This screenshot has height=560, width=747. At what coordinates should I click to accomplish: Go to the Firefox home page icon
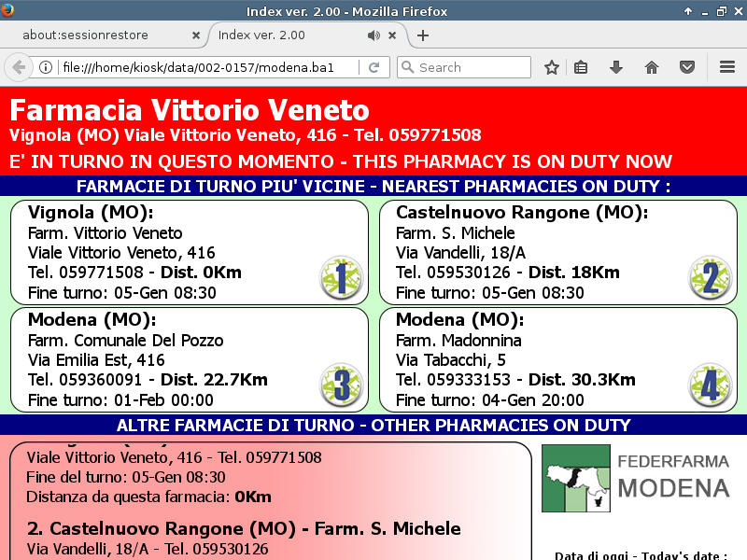tap(652, 67)
